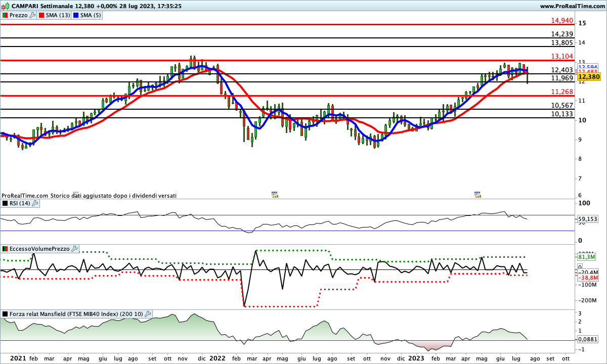Screen dimensions: 607x364
Task: Click the current price tag 12,380
Action: coord(588,77)
